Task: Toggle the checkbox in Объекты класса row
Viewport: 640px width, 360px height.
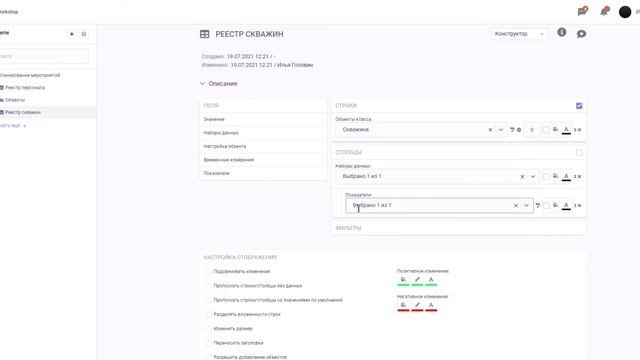Action: (x=546, y=130)
